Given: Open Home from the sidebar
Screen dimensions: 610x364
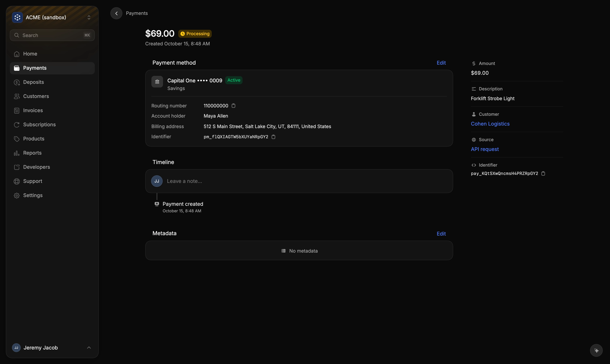Looking at the screenshot, I should pos(52,54).
